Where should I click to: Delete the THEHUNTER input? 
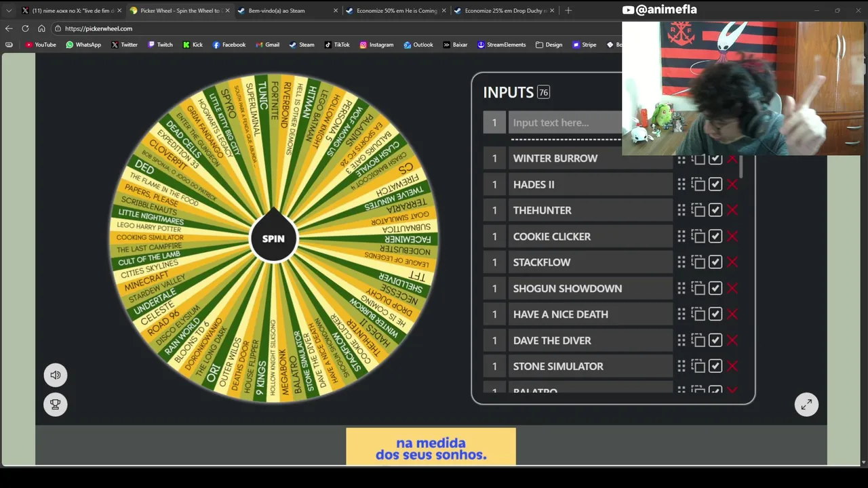pos(732,210)
